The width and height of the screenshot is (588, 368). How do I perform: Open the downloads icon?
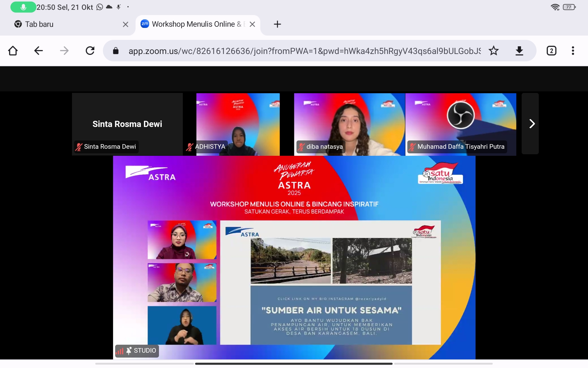coord(519,51)
